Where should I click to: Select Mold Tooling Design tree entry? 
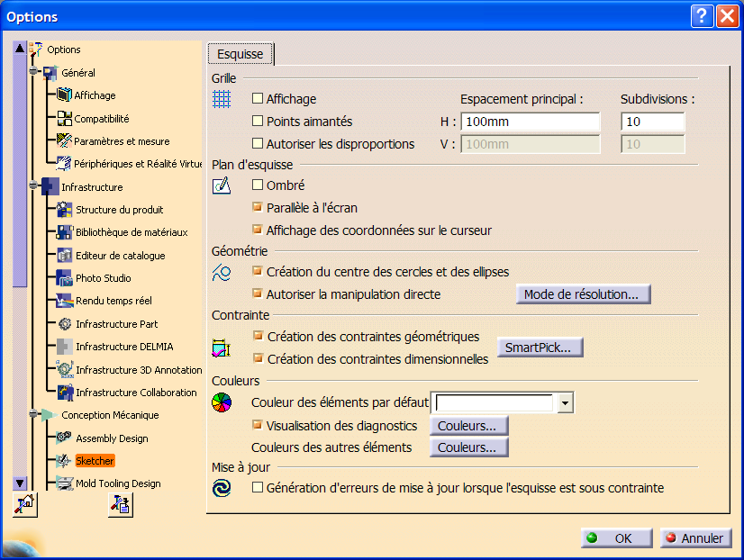(118, 483)
